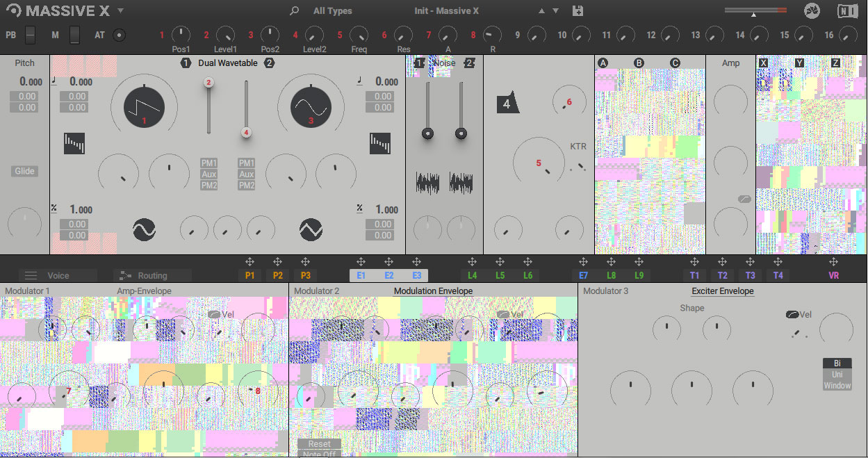Screen dimensions: 868x458
Task: Toggle Vel in Modulator 3 Exciter Envelope
Action: 792,315
